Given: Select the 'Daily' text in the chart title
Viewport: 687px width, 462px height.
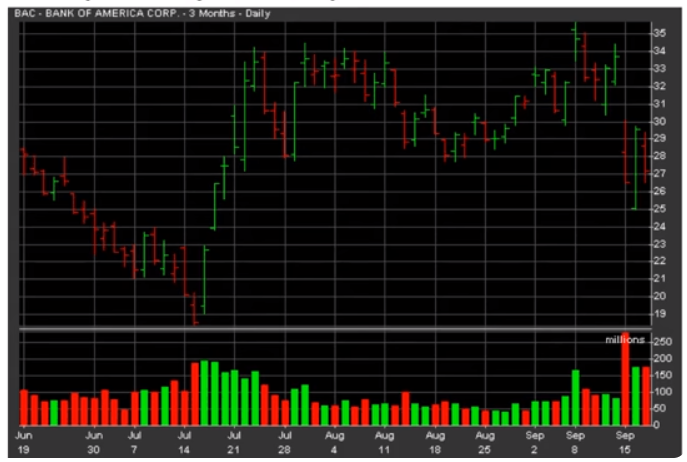Looking at the screenshot, I should 258,14.
